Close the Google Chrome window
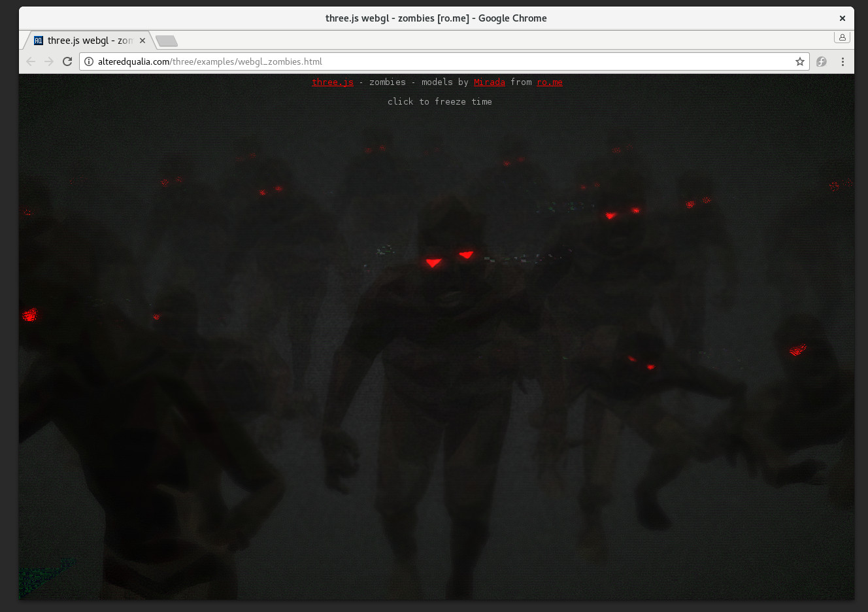868x612 pixels. click(843, 18)
